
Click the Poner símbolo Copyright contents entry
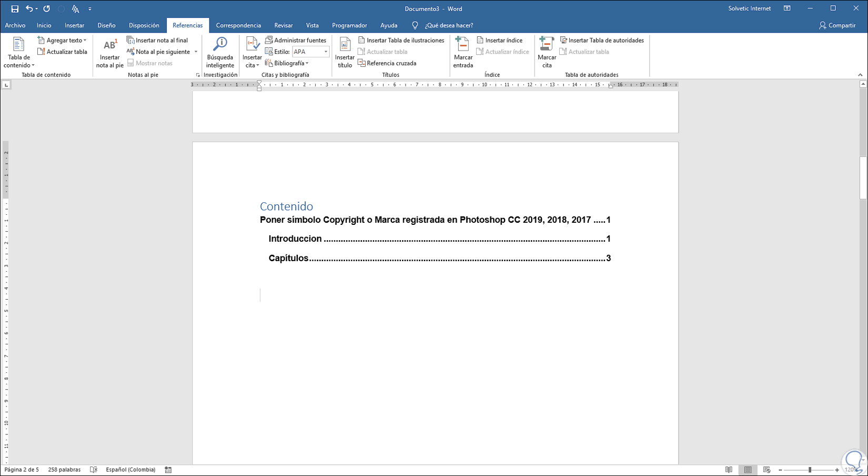[x=435, y=220]
